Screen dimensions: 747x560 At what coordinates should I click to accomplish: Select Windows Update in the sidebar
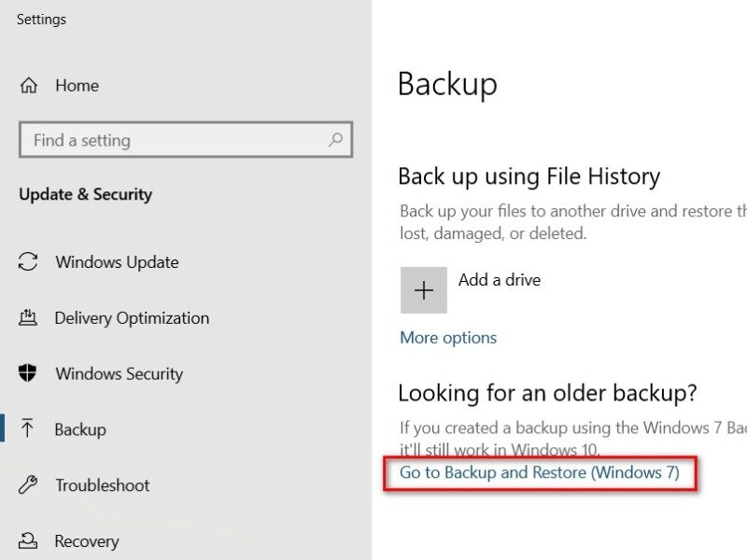tap(118, 262)
